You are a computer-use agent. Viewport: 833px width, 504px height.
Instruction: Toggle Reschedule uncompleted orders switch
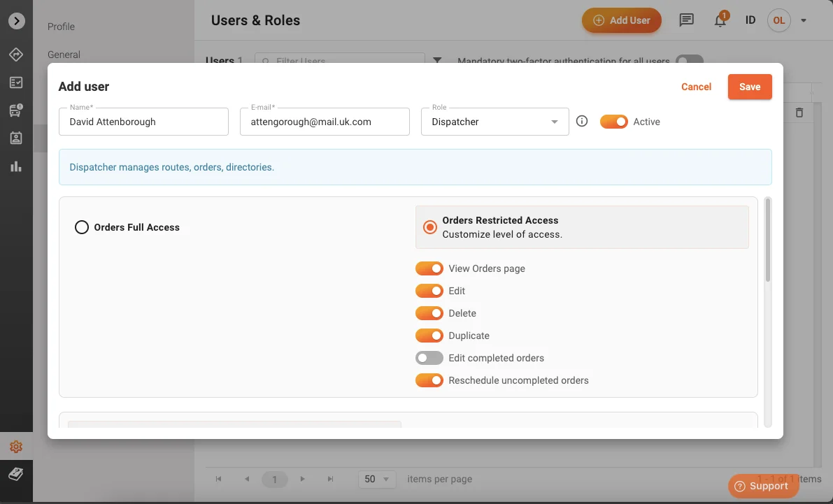pyautogui.click(x=429, y=380)
